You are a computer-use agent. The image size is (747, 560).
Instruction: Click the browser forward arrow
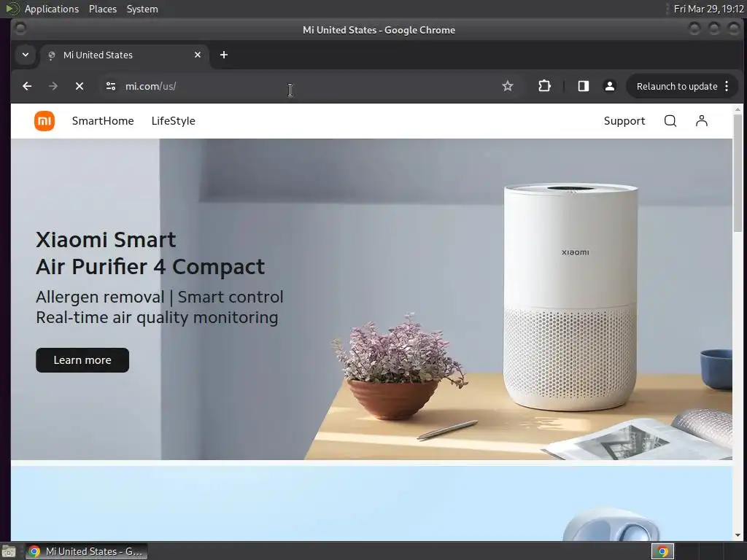(x=53, y=86)
